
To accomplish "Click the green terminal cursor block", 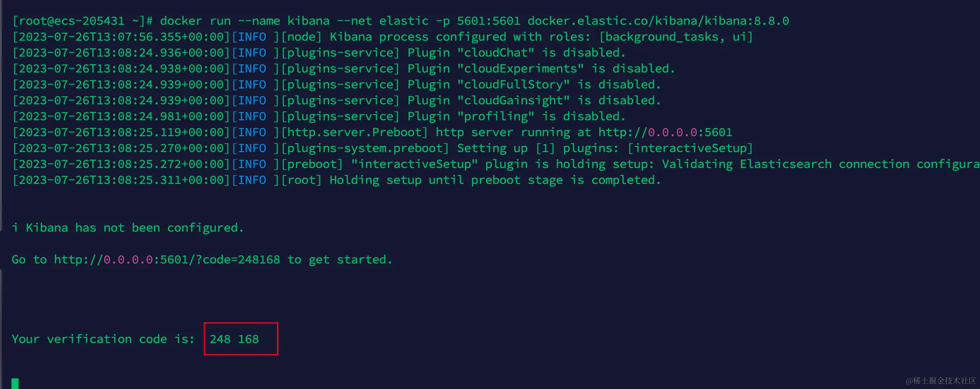I will tap(15, 383).
